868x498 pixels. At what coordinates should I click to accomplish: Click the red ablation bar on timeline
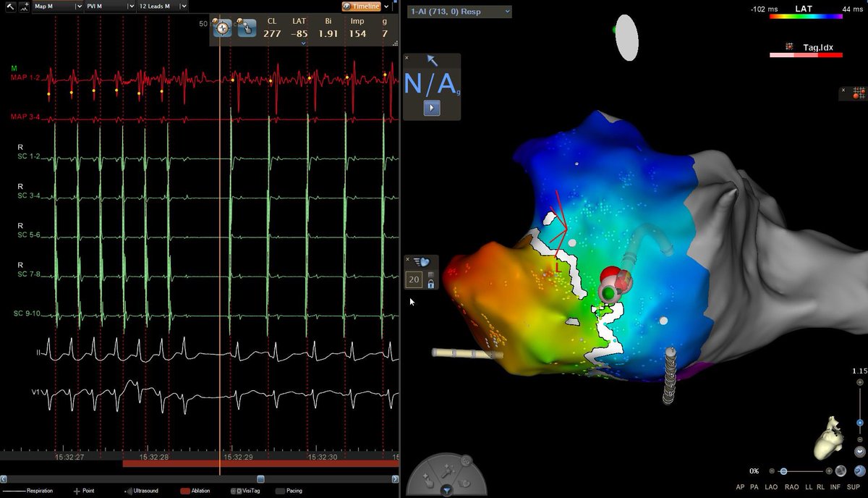pyautogui.click(x=260, y=463)
